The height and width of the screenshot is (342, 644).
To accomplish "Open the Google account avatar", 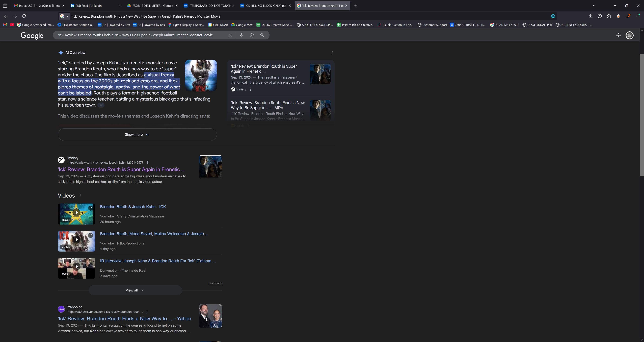I will click(630, 36).
